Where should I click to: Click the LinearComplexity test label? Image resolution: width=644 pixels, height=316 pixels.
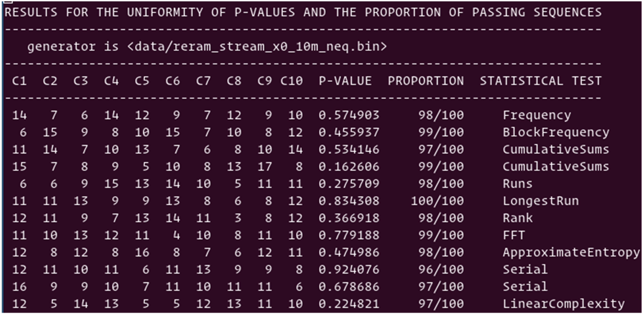tap(564, 303)
